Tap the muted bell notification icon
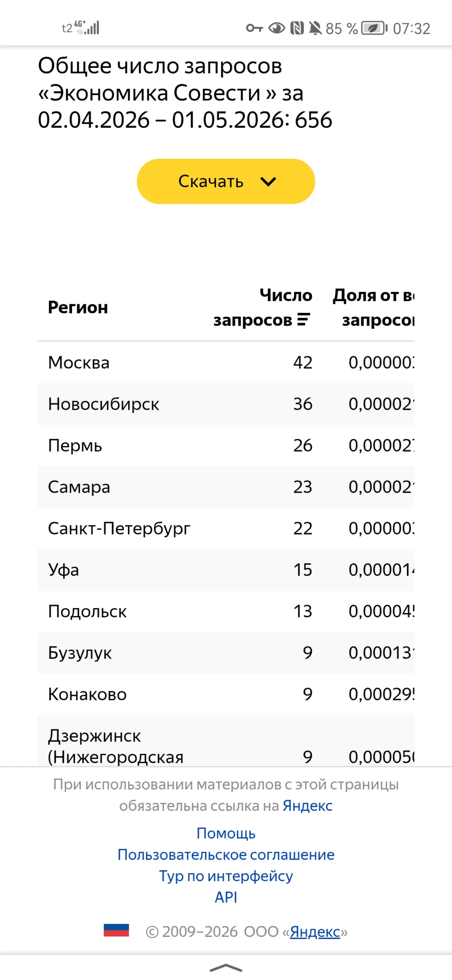The image size is (452, 980). click(315, 28)
